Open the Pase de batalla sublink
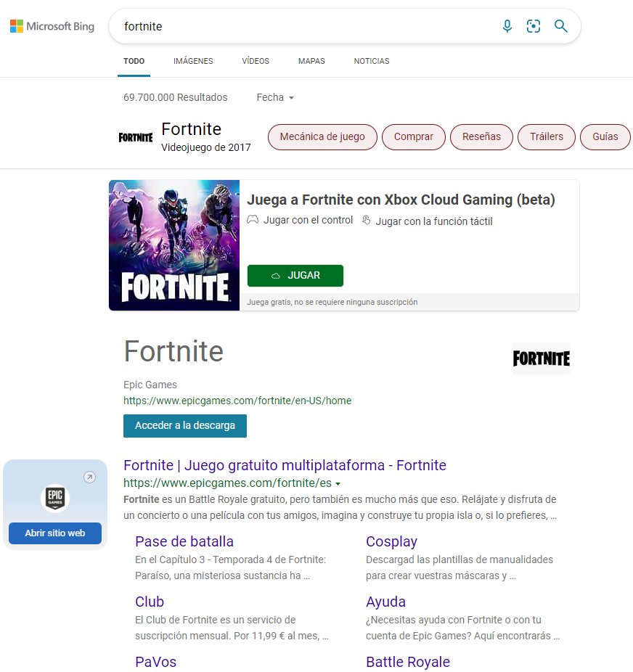Screen dimensions: 633x672 tap(184, 541)
